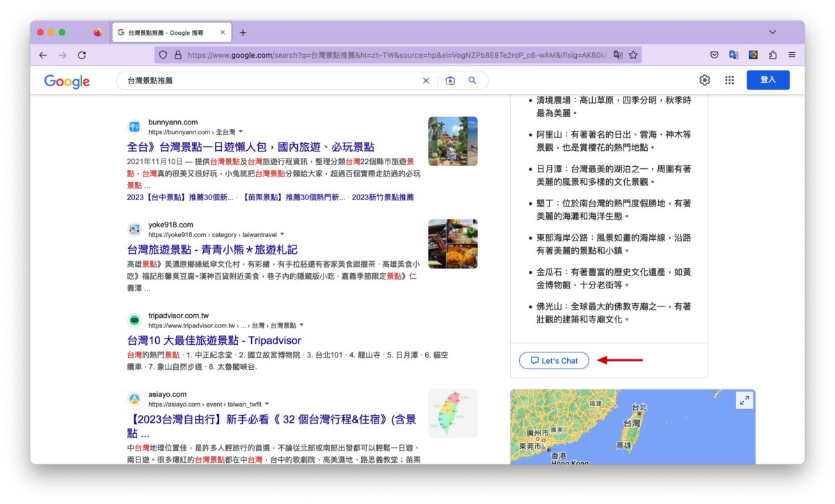The height and width of the screenshot is (504, 835).
Task: Click the 金瓜石 bullet text in the panel
Action: click(x=613, y=279)
